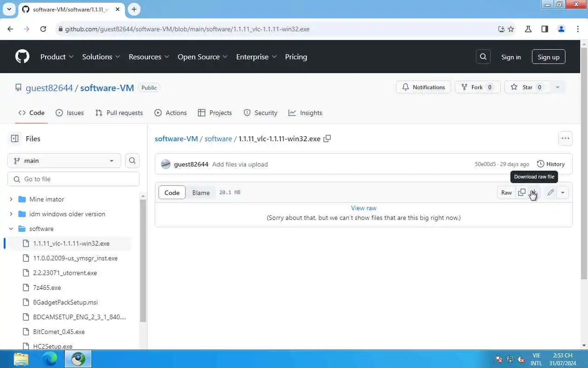The width and height of the screenshot is (588, 368).
Task: Open the GitHub search button
Action: pos(483,57)
